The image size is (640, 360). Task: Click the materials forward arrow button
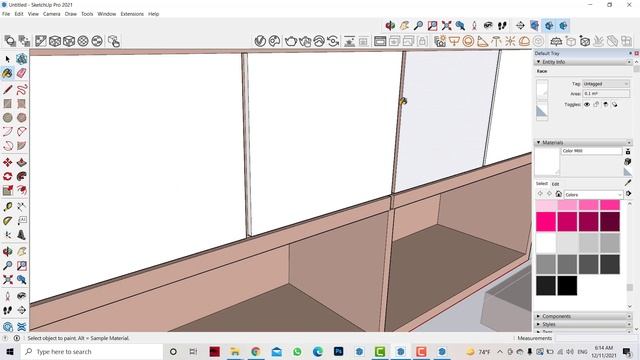point(549,194)
